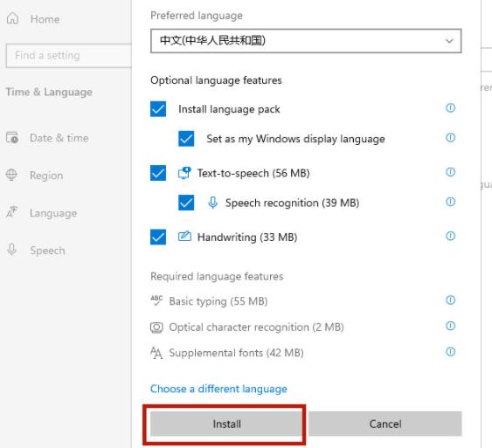Uncheck Install language pack checkbox
Screen dimensions: 492x448
[x=158, y=109]
